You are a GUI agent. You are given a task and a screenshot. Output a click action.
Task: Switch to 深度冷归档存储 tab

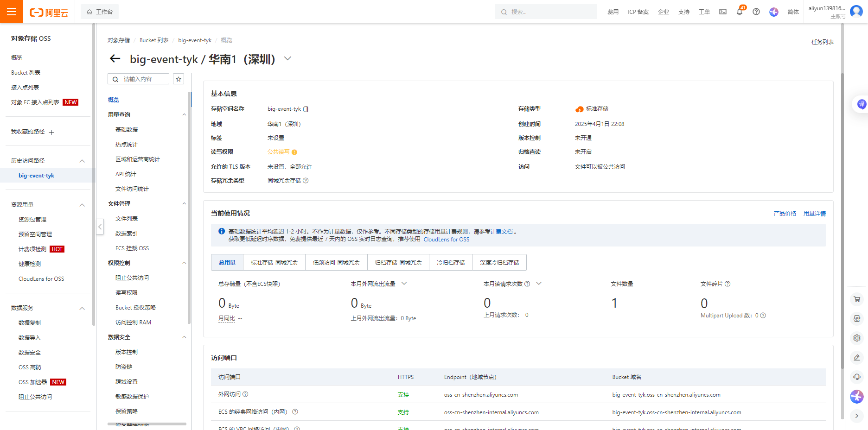click(499, 262)
